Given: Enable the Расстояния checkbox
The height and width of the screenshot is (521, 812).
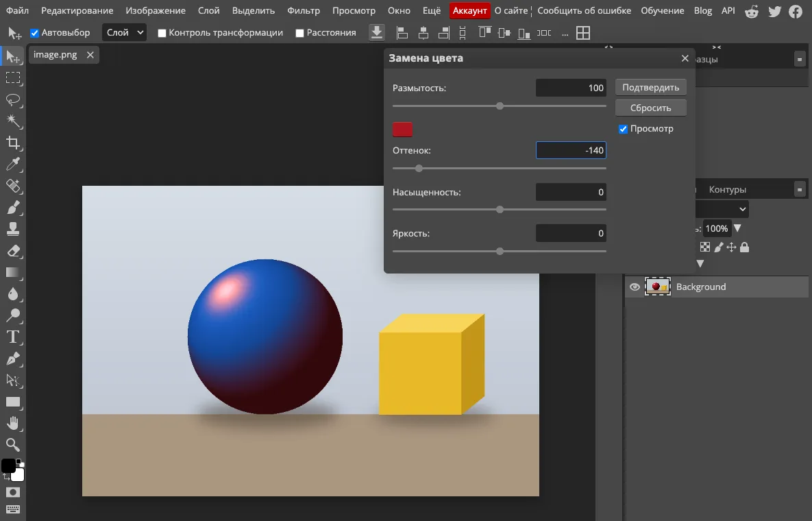Looking at the screenshot, I should click(299, 33).
